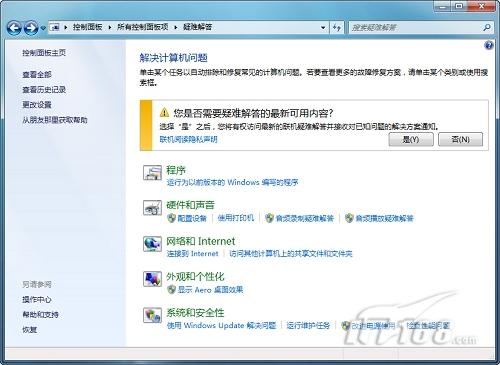
Task: Click the 解决计算机问题 page title
Action: 173,58
